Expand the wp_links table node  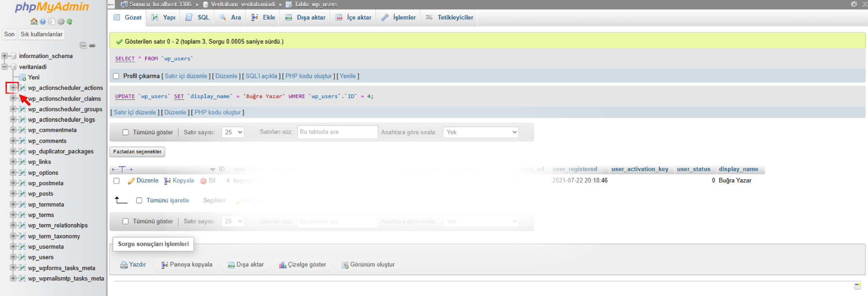13,162
